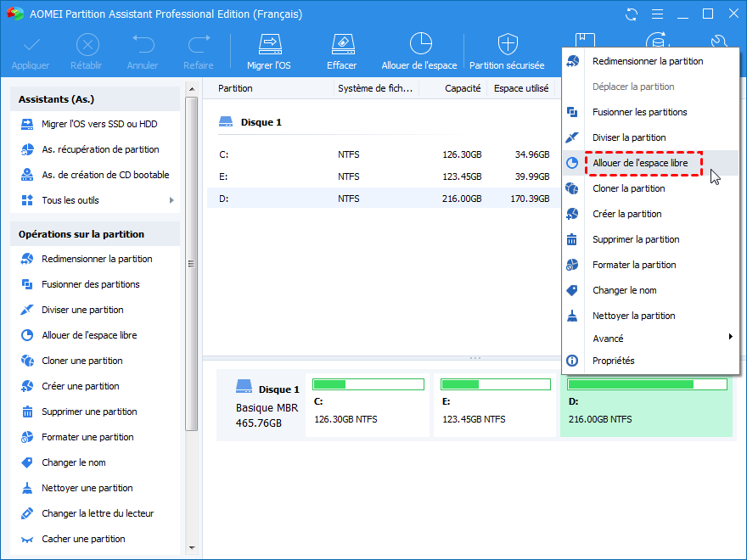Select the E: partition row in list
The width and height of the screenshot is (747, 560).
pyautogui.click(x=384, y=176)
